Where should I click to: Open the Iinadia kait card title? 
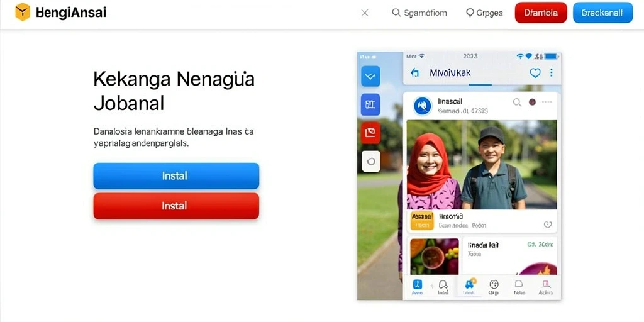[x=484, y=245]
